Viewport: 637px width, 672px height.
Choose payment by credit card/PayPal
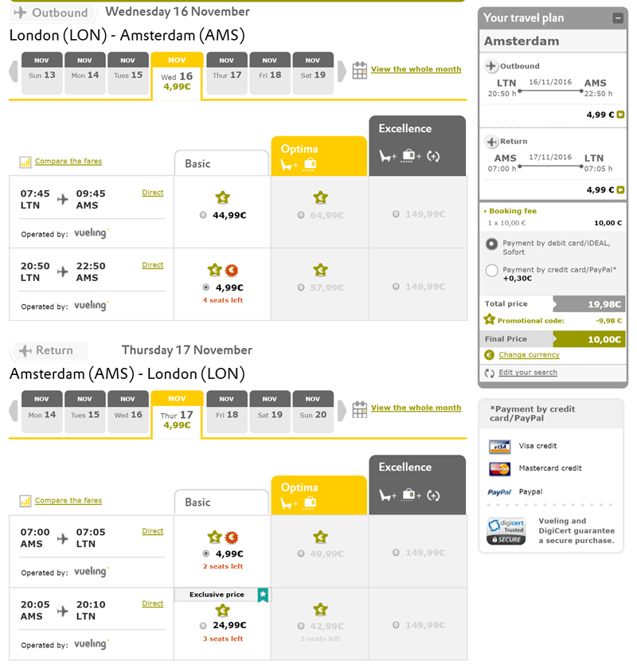491,271
